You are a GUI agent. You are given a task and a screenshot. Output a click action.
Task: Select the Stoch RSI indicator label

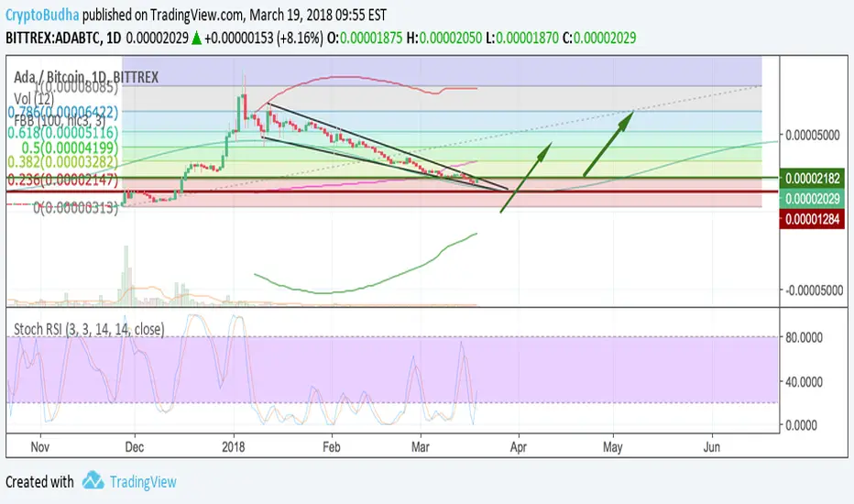(89, 329)
